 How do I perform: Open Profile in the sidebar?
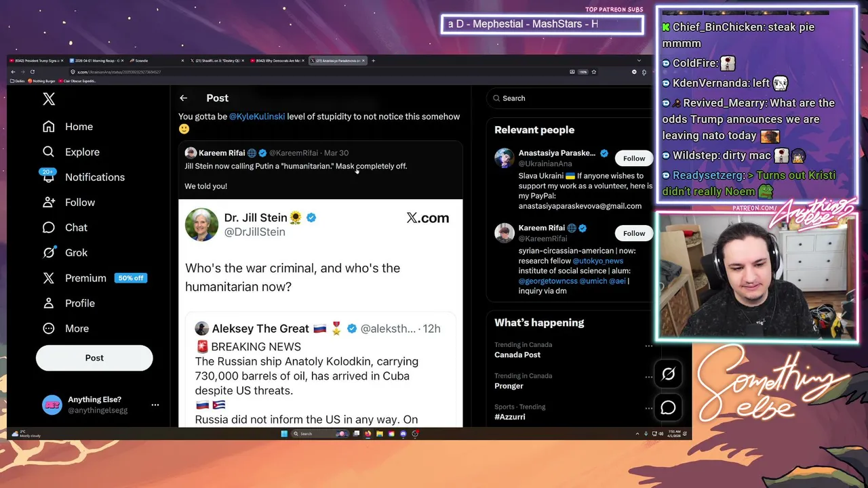(x=68, y=303)
